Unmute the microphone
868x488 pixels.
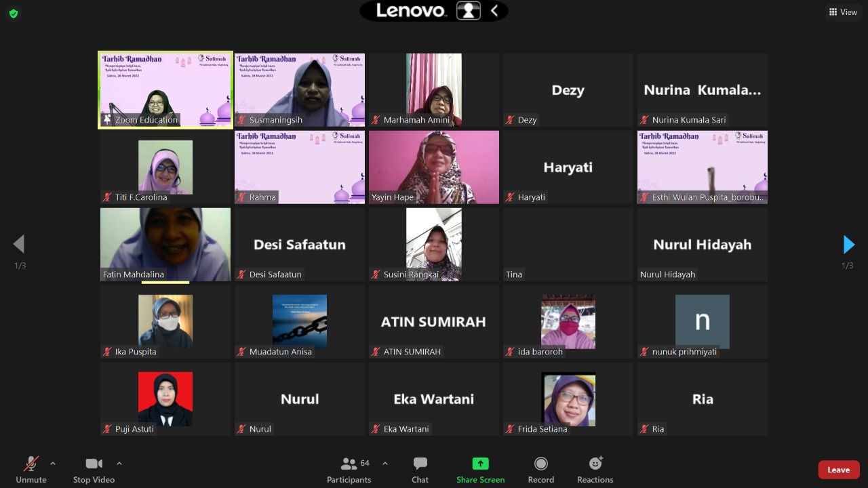pos(31,464)
